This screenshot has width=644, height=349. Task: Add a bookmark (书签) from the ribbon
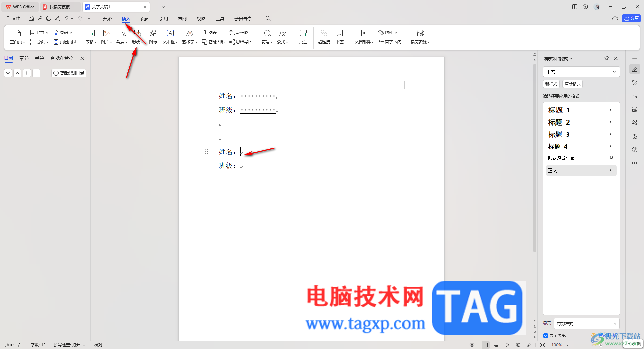[x=340, y=37]
